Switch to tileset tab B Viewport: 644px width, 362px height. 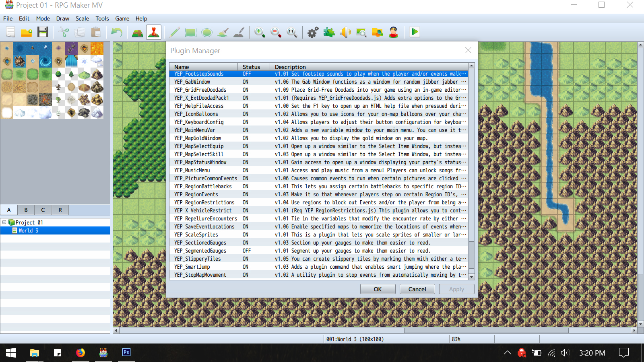26,210
